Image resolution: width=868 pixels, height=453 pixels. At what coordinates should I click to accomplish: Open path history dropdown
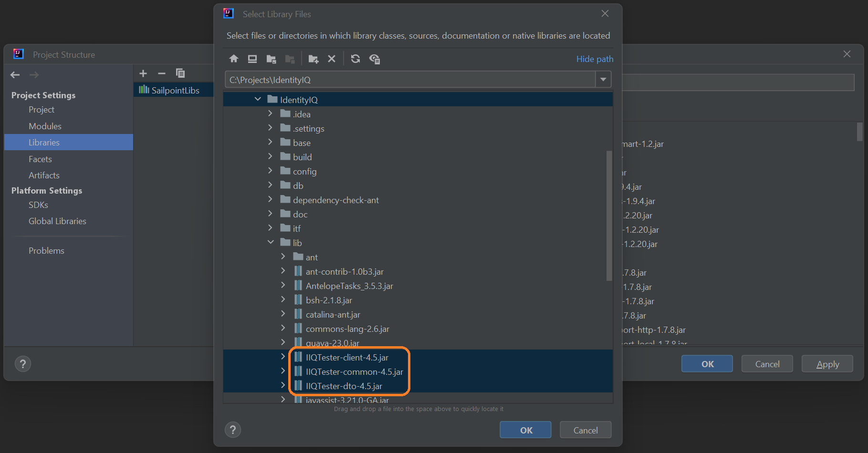point(603,80)
